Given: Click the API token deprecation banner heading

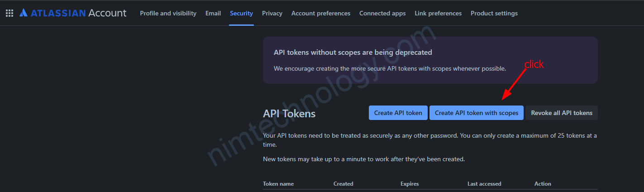Looking at the screenshot, I should coord(353,53).
